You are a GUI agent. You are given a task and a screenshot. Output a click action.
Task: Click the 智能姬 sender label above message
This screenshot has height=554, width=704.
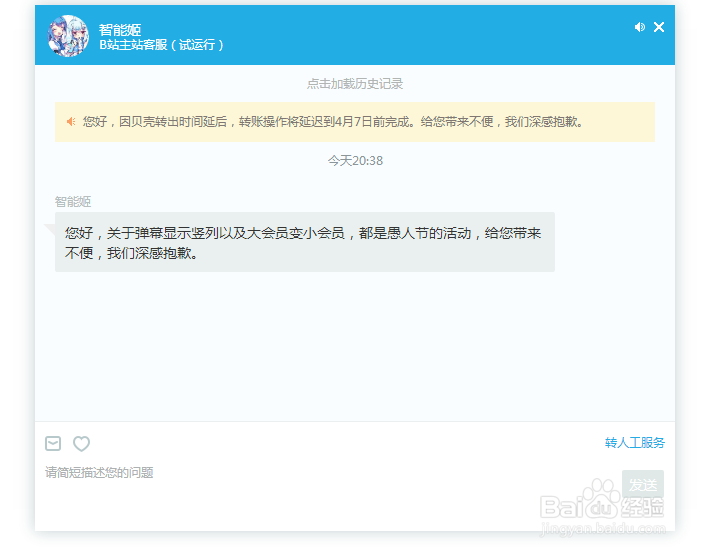point(73,202)
